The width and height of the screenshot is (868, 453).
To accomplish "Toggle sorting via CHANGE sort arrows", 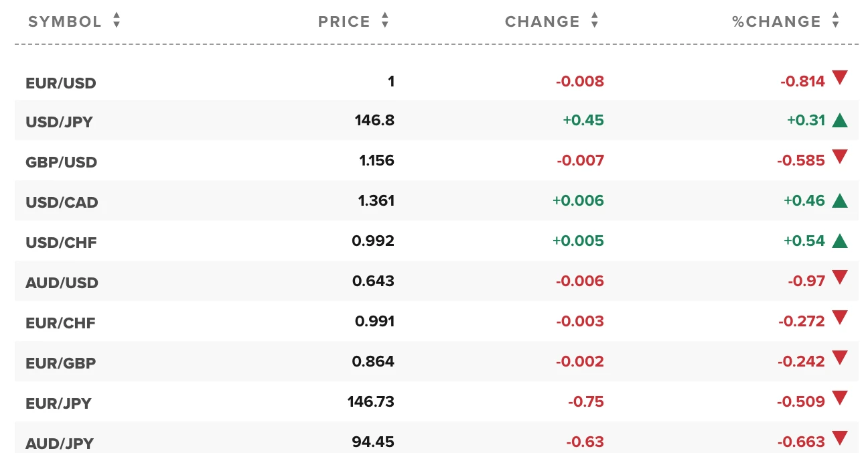I will tap(595, 21).
